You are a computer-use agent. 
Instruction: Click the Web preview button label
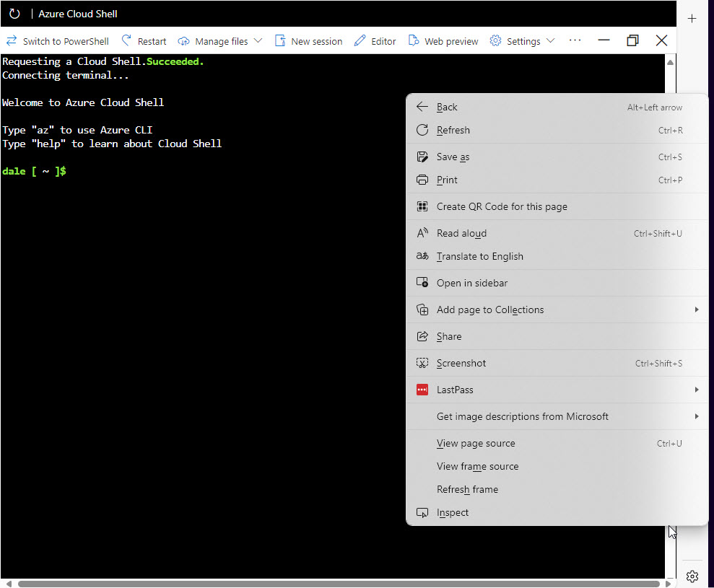(451, 41)
